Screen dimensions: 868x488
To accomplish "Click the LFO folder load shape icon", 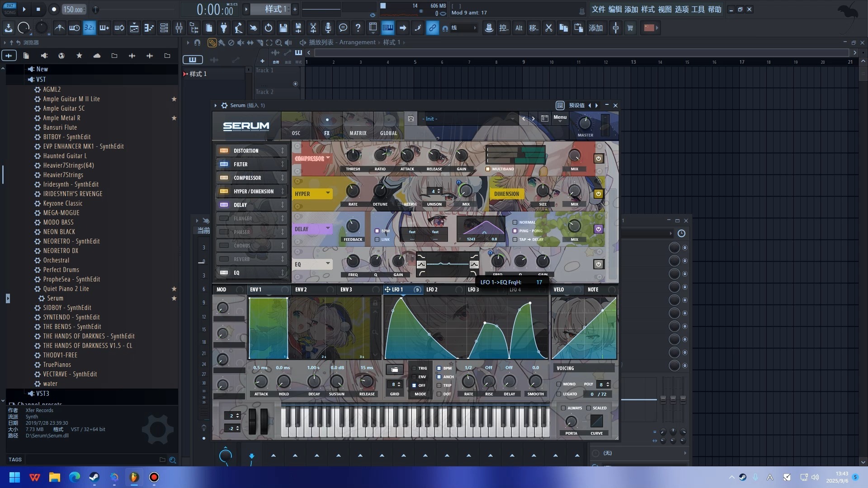I will [x=394, y=370].
